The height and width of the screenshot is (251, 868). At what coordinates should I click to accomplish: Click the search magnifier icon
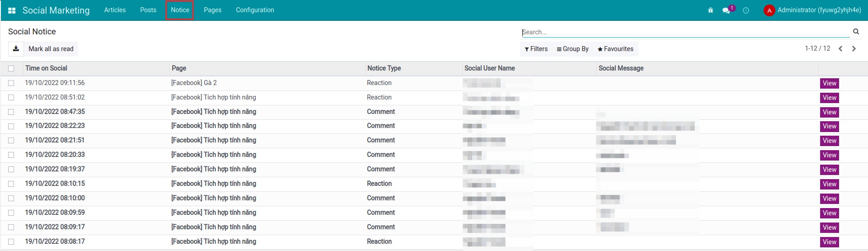click(856, 32)
